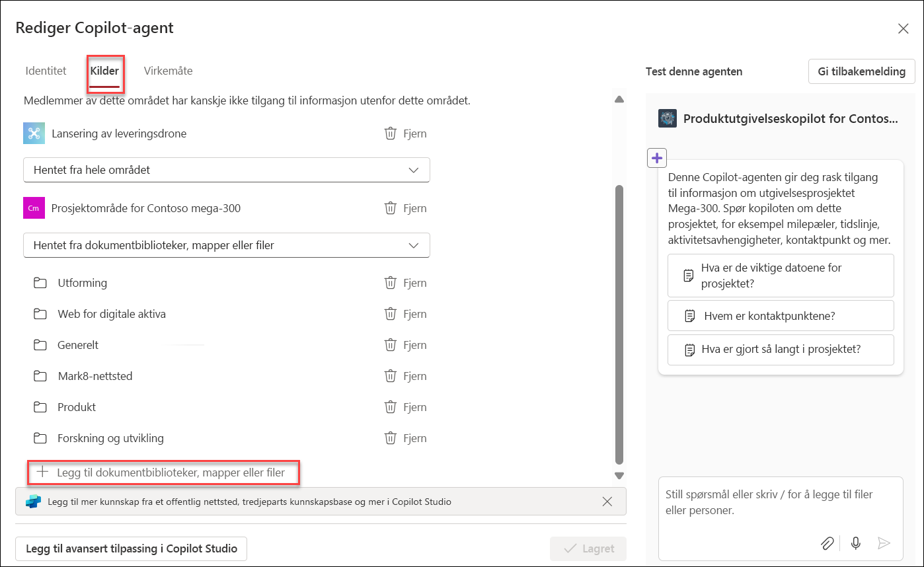
Task: Click the sources list scroll up arrow
Action: pyautogui.click(x=619, y=99)
